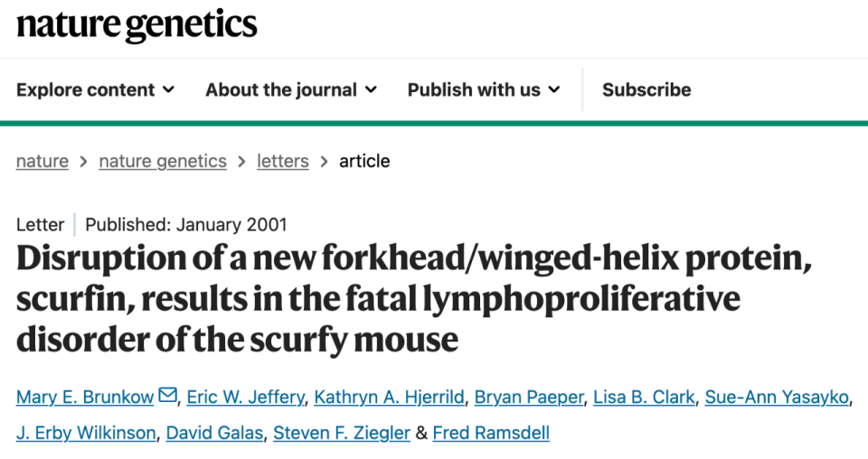Open the nature genetics breadcrumb

163,161
